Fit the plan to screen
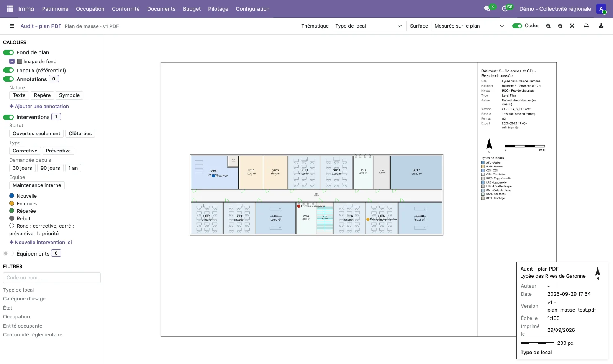The height and width of the screenshot is (364, 613). point(572,26)
